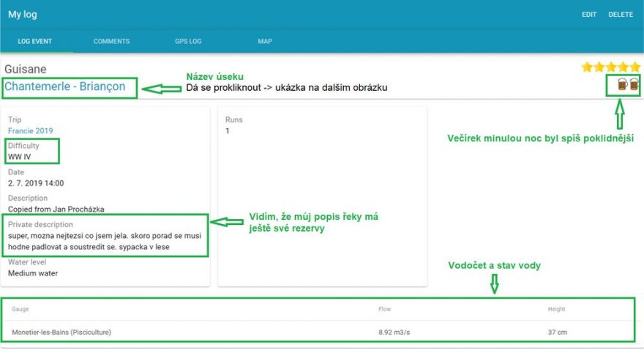644x359 pixels.
Task: Go to the GPS LOG tab
Action: pos(188,41)
